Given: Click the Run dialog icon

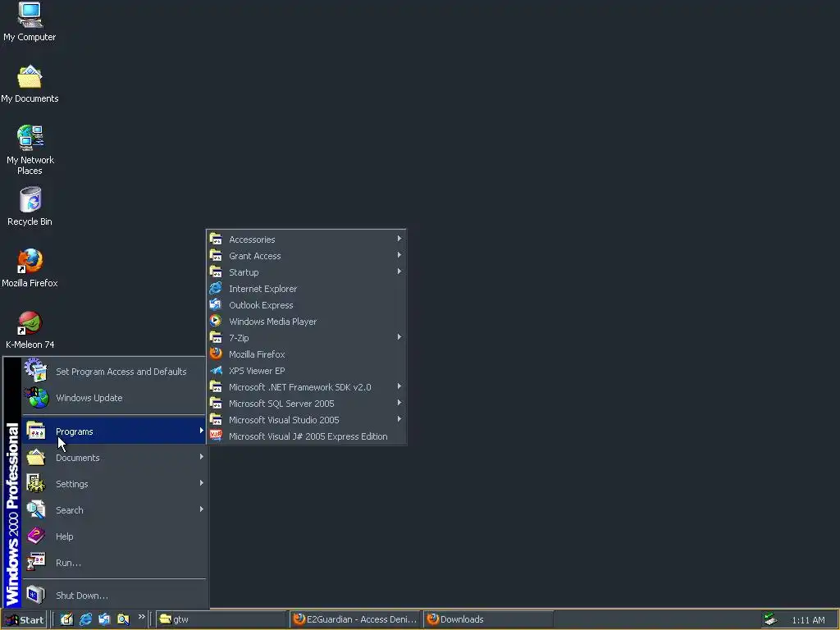Looking at the screenshot, I should tap(36, 562).
